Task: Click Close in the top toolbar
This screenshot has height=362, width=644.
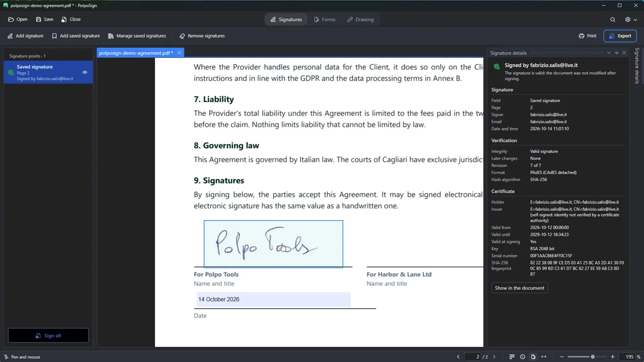Action: [71, 19]
